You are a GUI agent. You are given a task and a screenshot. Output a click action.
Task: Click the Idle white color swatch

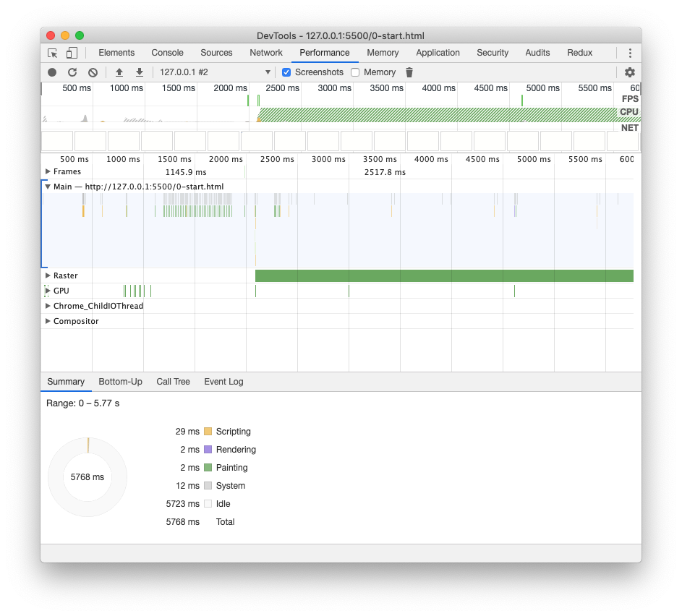coord(208,504)
